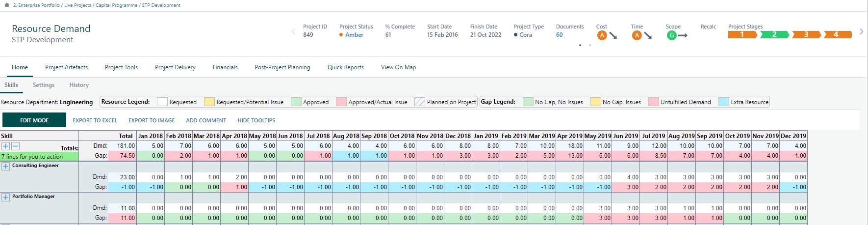Open the Project Artefacts menu
Image resolution: width=868 pixels, height=225 pixels.
[66, 67]
